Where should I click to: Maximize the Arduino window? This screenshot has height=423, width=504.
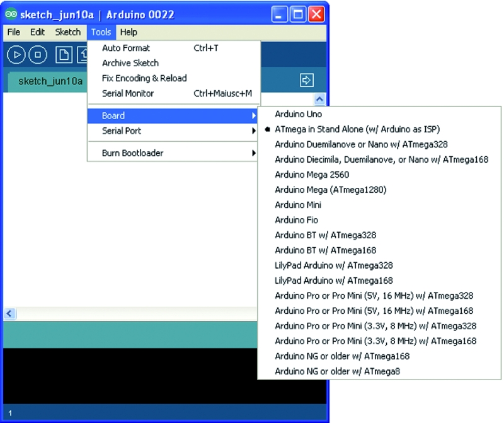click(x=299, y=14)
